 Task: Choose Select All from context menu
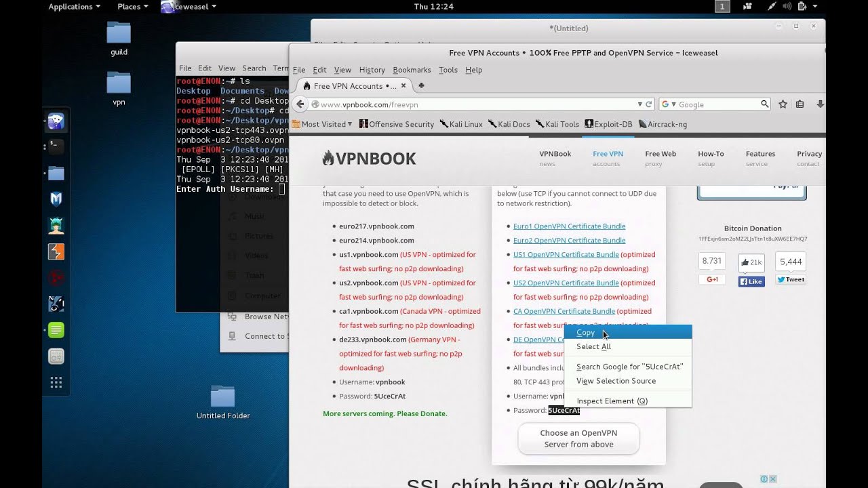628,346
